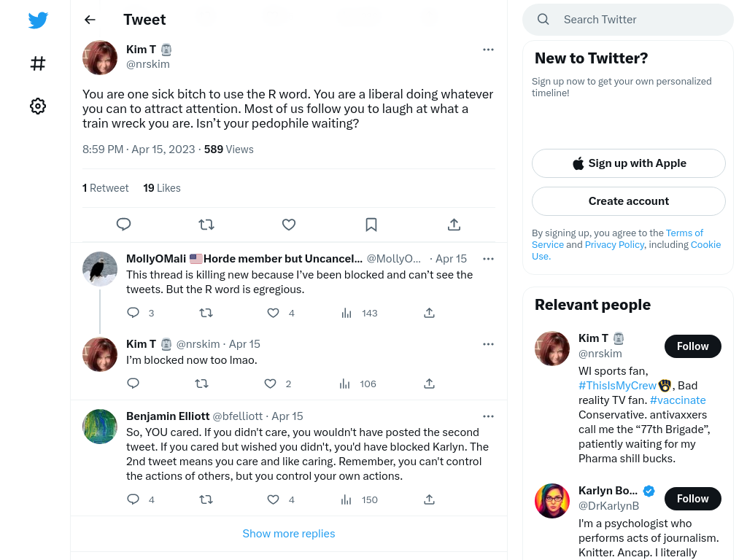The width and height of the screenshot is (747, 560).
Task: Click the Twitter bird home logo
Action: (38, 20)
